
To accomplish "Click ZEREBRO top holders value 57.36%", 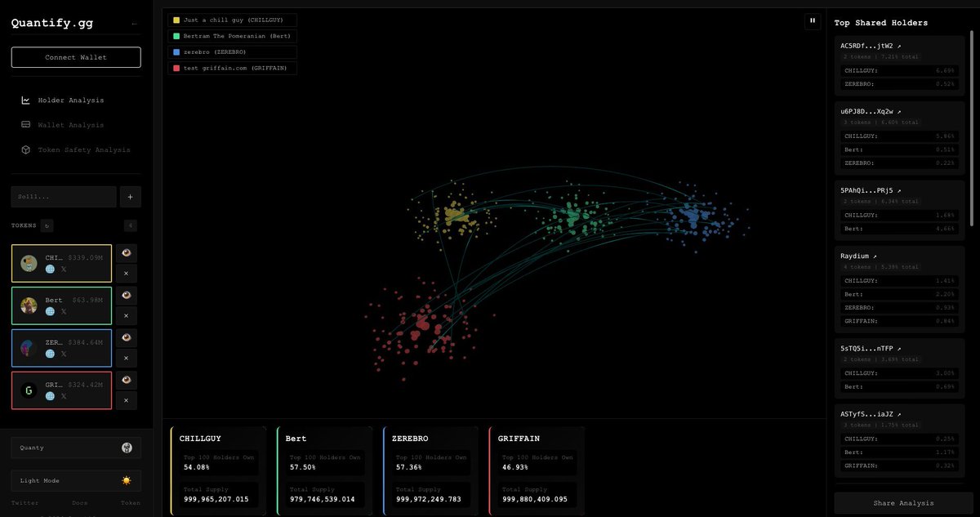I will [408, 467].
